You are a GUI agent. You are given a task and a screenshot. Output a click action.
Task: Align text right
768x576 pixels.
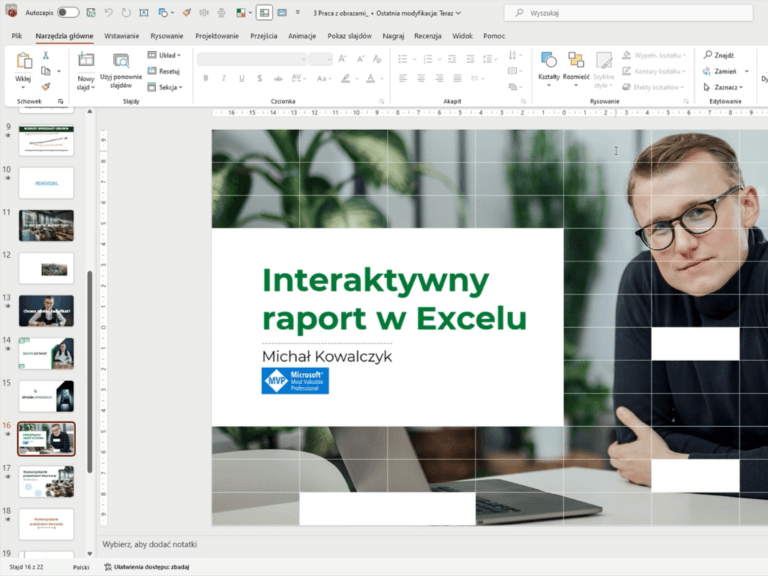point(439,78)
